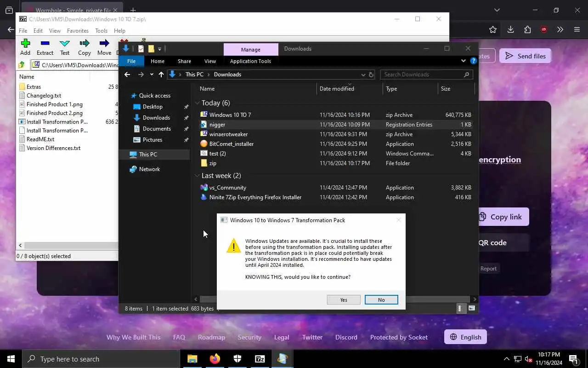Open Explorer address bar history dropdown

tap(363, 75)
